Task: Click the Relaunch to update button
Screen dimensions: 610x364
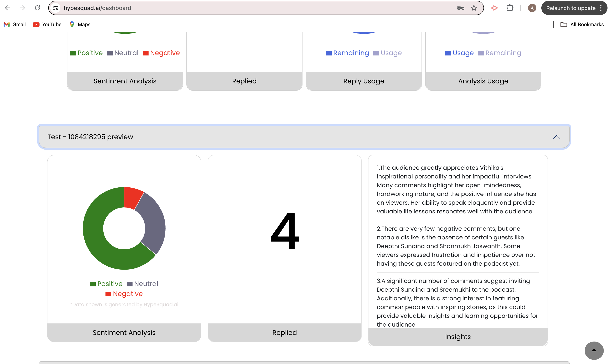Action: pos(571,8)
